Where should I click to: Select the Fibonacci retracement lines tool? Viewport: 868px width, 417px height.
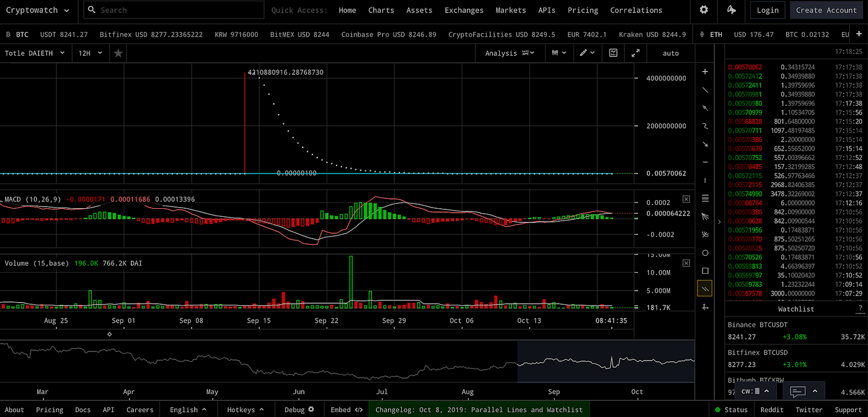pyautogui.click(x=705, y=198)
